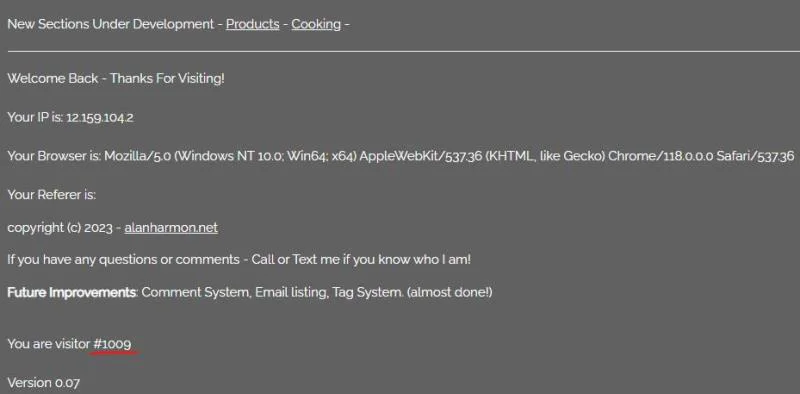Click the IP address 12.159.104.2
This screenshot has height=394, width=800.
point(100,117)
